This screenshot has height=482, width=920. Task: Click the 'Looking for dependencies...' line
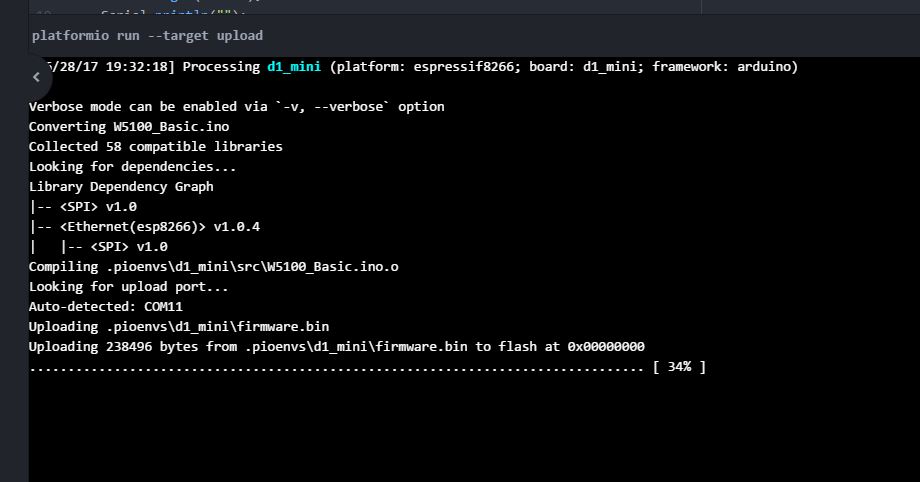(x=132, y=167)
